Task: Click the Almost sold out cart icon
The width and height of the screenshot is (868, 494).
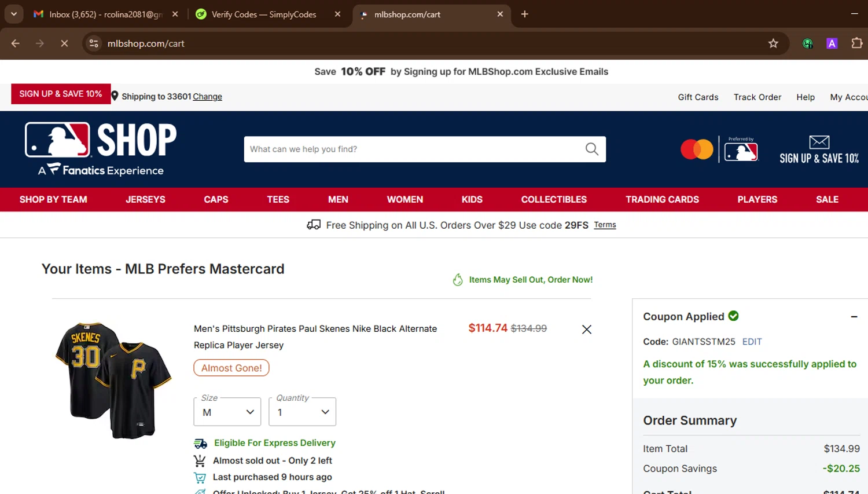Action: pyautogui.click(x=200, y=461)
